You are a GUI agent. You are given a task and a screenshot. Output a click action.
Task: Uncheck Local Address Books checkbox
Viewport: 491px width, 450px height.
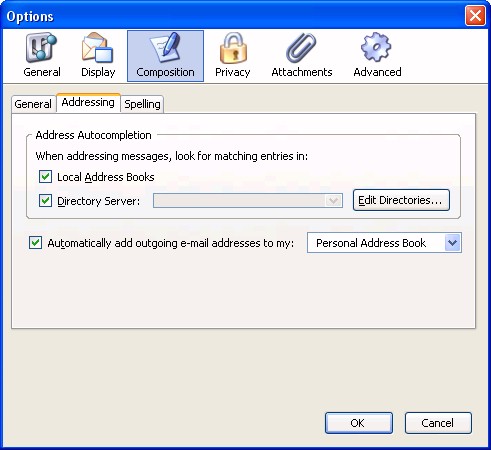(45, 177)
